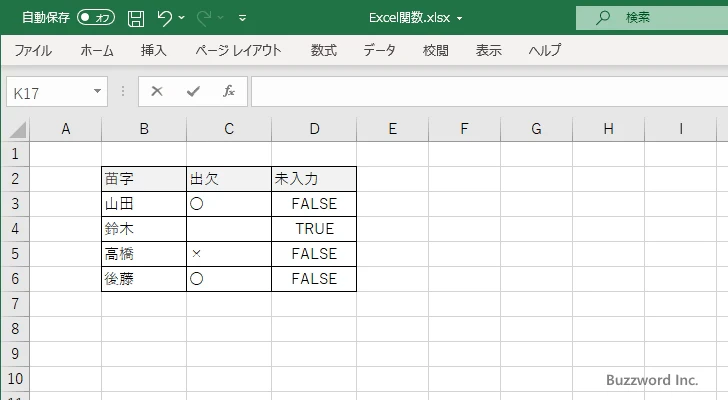Select the FALSE cell in 山田 row
The height and width of the screenshot is (400, 728).
pyautogui.click(x=314, y=204)
